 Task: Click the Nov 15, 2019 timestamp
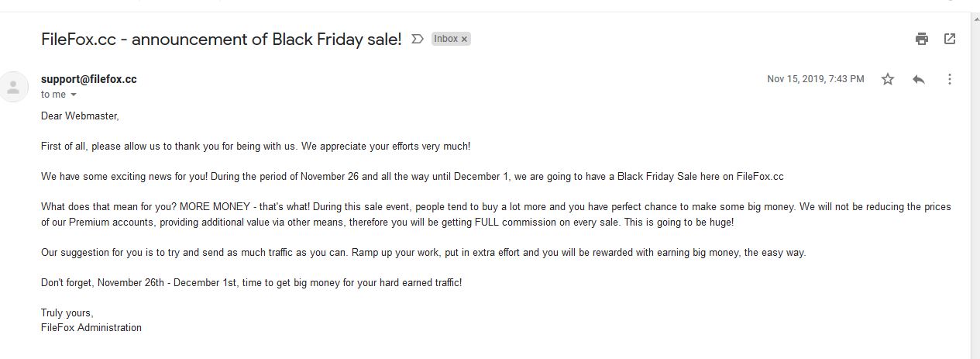coord(815,79)
